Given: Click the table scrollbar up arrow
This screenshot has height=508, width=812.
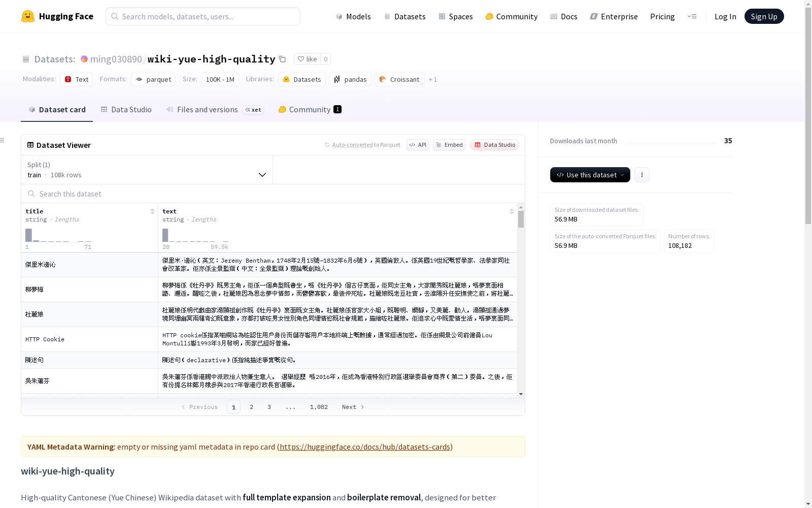Looking at the screenshot, I should click(521, 207).
